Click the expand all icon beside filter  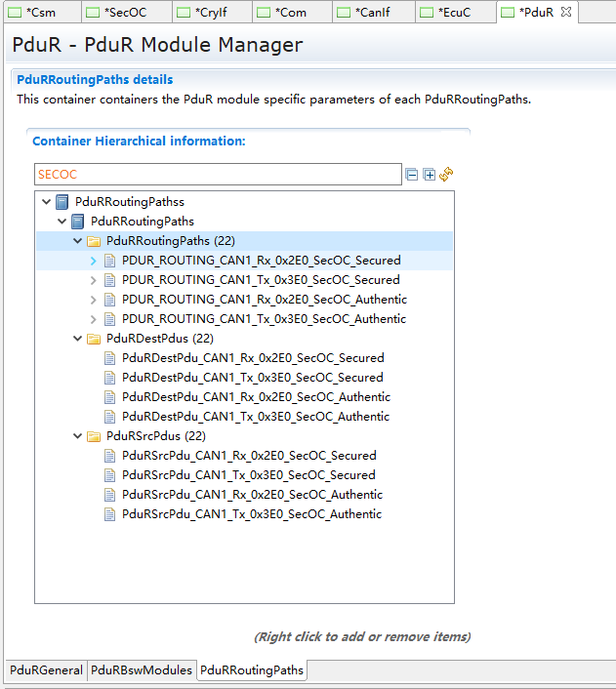click(x=430, y=175)
